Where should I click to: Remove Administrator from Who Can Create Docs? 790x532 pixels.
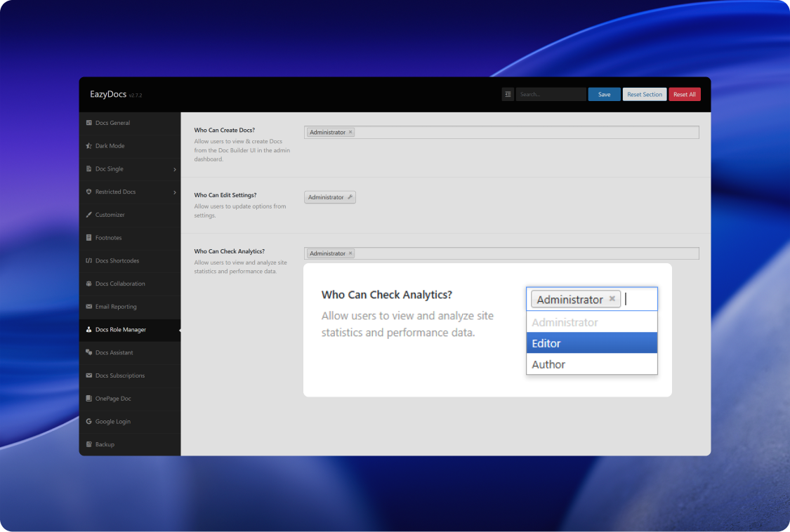pyautogui.click(x=350, y=132)
